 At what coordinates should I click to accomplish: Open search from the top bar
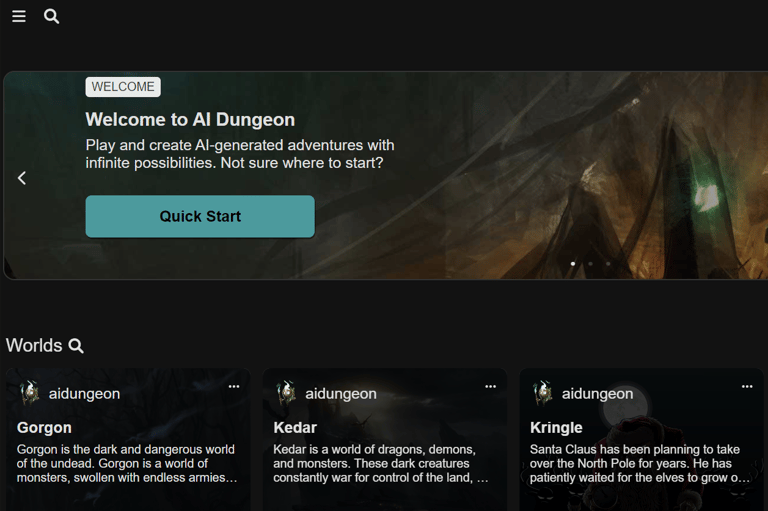pyautogui.click(x=51, y=17)
